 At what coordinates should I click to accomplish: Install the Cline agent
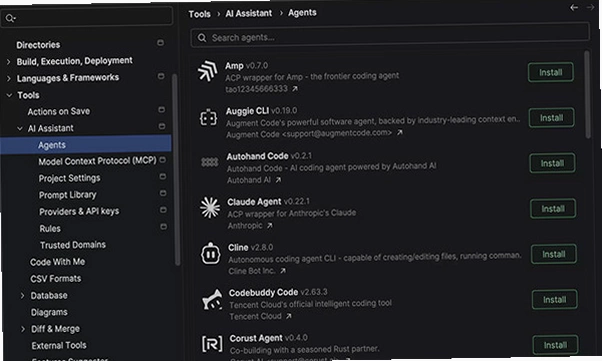coord(554,254)
